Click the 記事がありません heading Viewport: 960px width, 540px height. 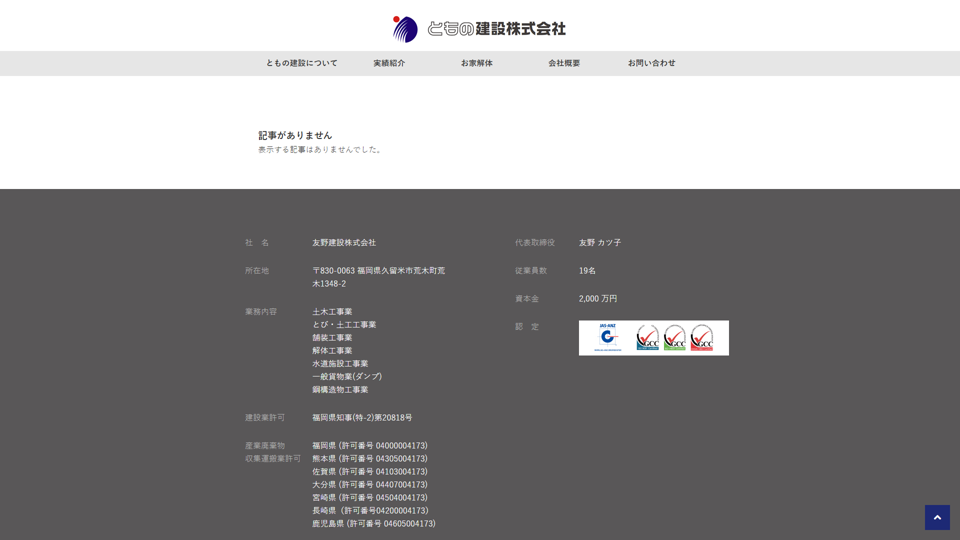295,135
